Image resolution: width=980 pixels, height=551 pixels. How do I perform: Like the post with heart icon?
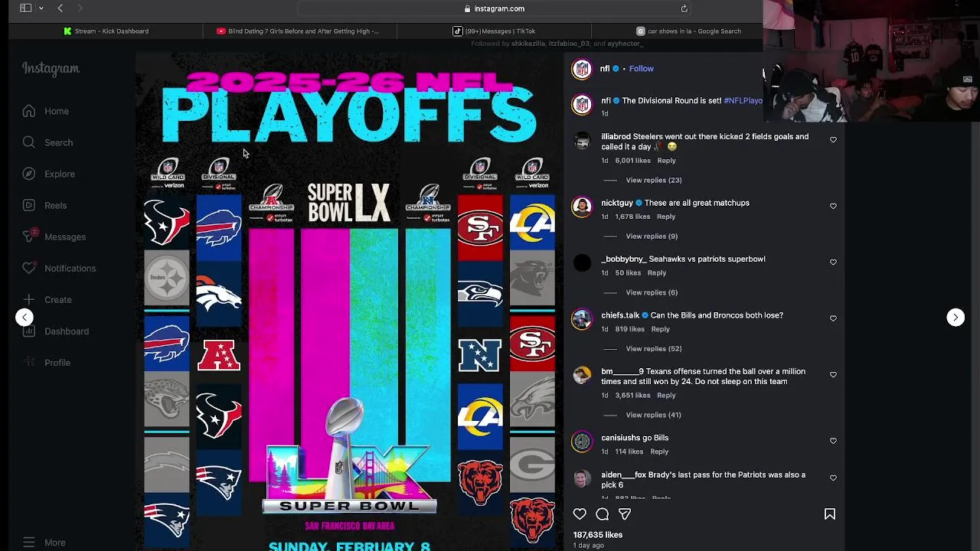point(580,514)
